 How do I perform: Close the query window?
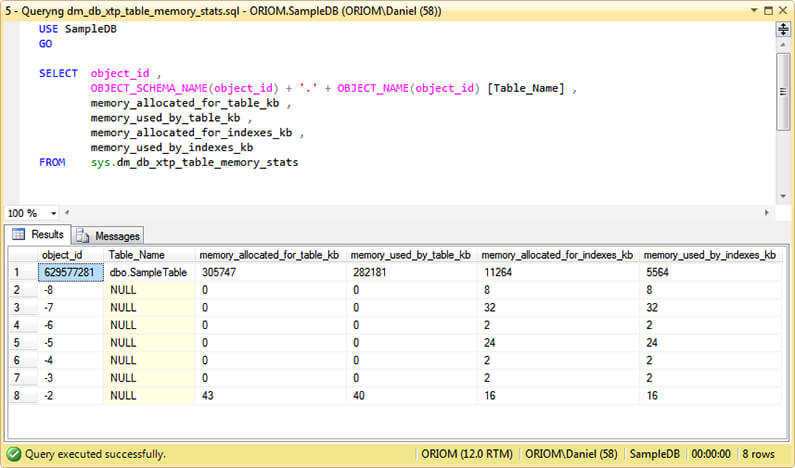[782, 10]
